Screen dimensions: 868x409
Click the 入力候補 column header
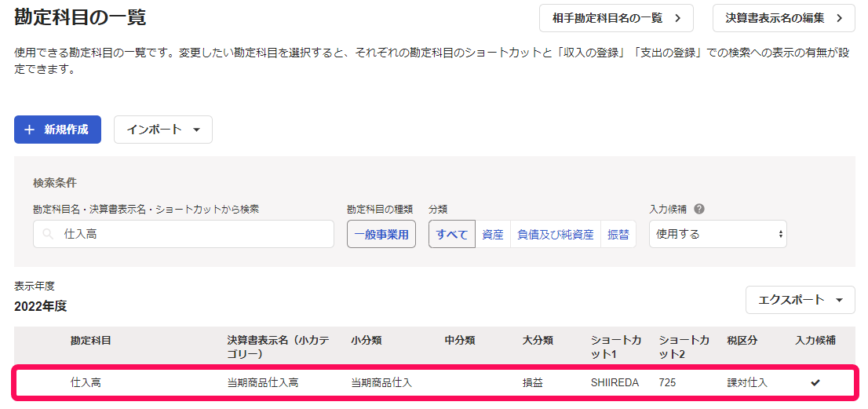click(815, 341)
